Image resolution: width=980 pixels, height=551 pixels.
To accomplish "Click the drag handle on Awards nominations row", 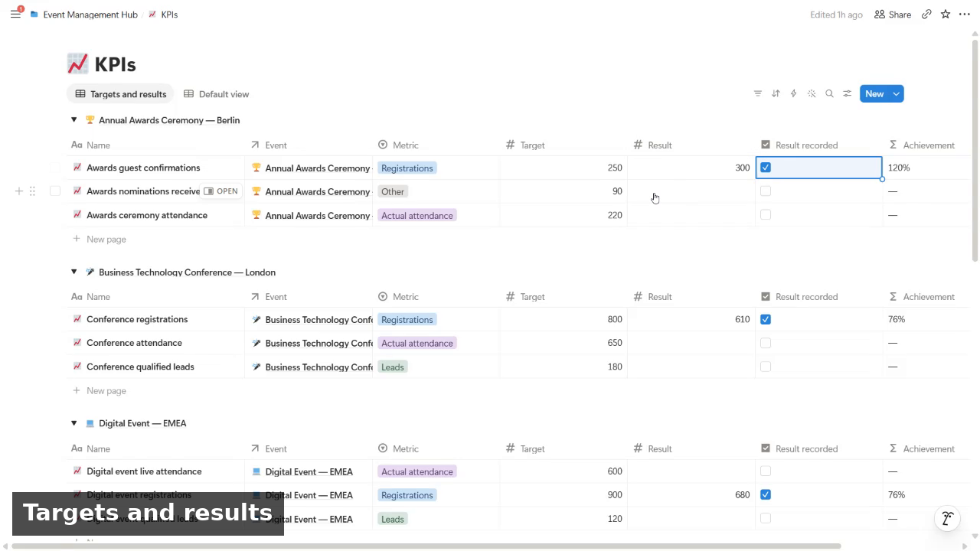I will click(x=32, y=191).
